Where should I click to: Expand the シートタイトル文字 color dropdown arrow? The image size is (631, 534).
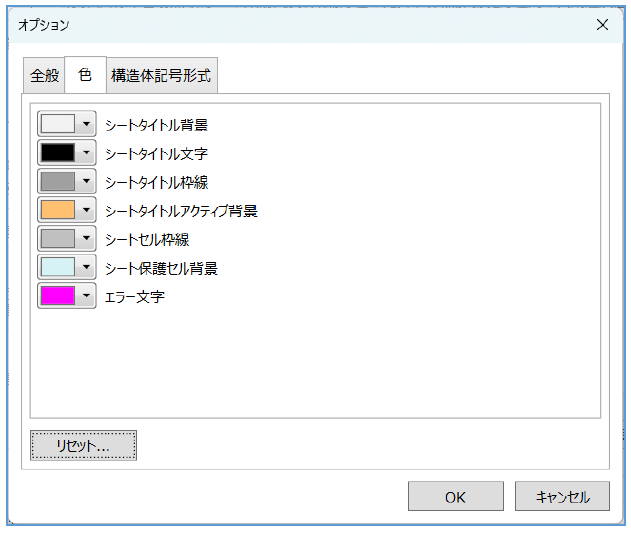pyautogui.click(x=87, y=153)
